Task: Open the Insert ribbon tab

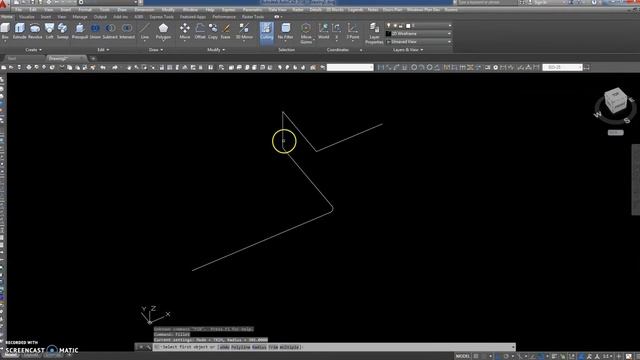Action: point(46,17)
